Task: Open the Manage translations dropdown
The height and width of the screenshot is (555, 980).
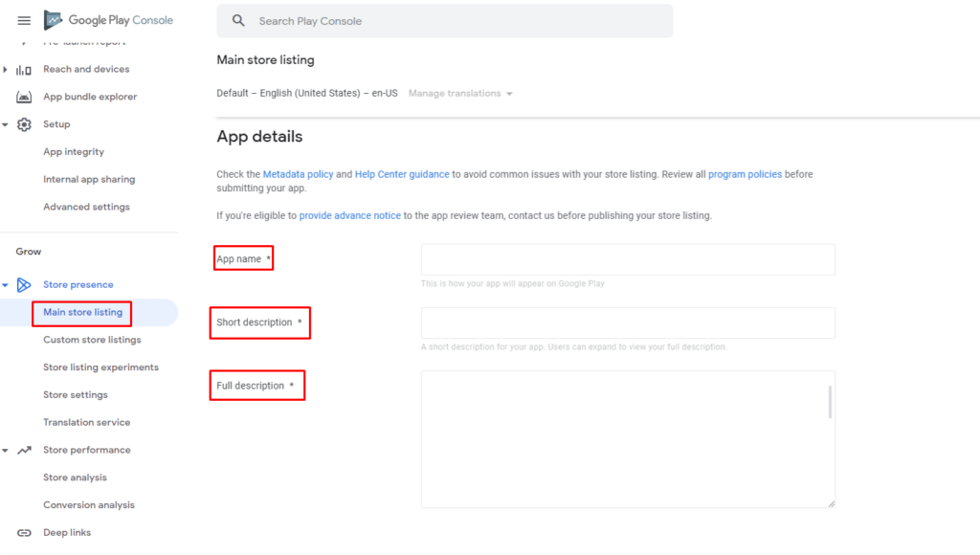Action: pos(460,93)
